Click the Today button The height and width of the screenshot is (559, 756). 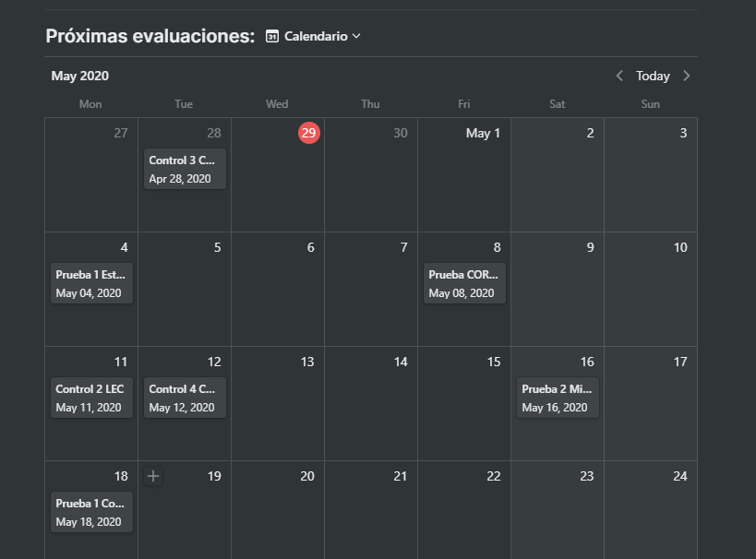point(653,76)
